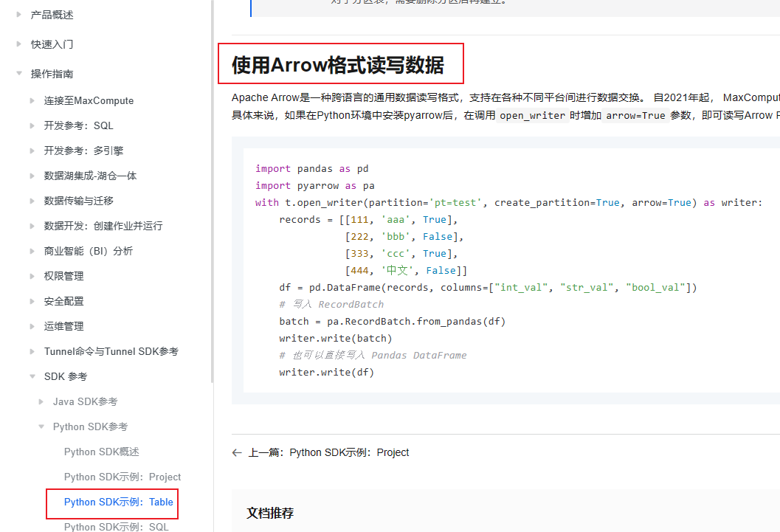Open 商业智能（BI）分析 sidebar entry
This screenshot has height=532, width=780.
(x=89, y=251)
